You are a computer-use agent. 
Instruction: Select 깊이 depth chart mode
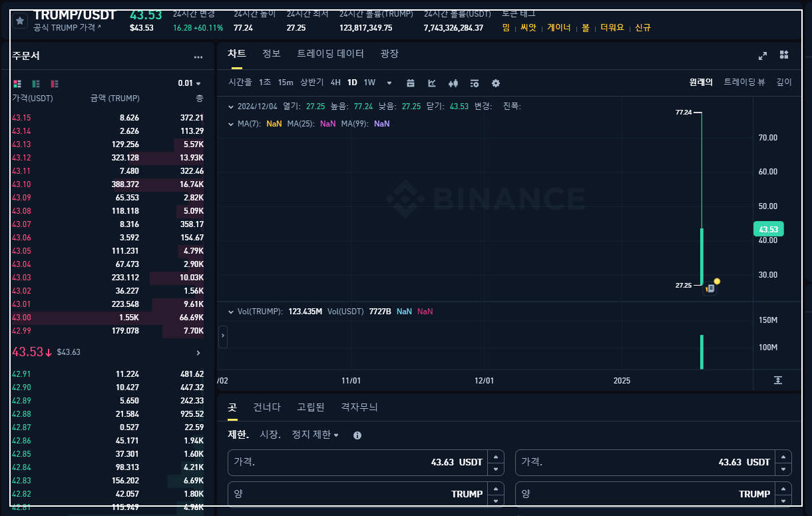[x=784, y=83]
